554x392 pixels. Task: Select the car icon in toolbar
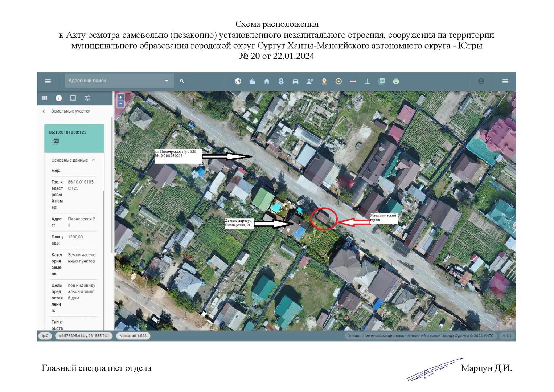295,81
